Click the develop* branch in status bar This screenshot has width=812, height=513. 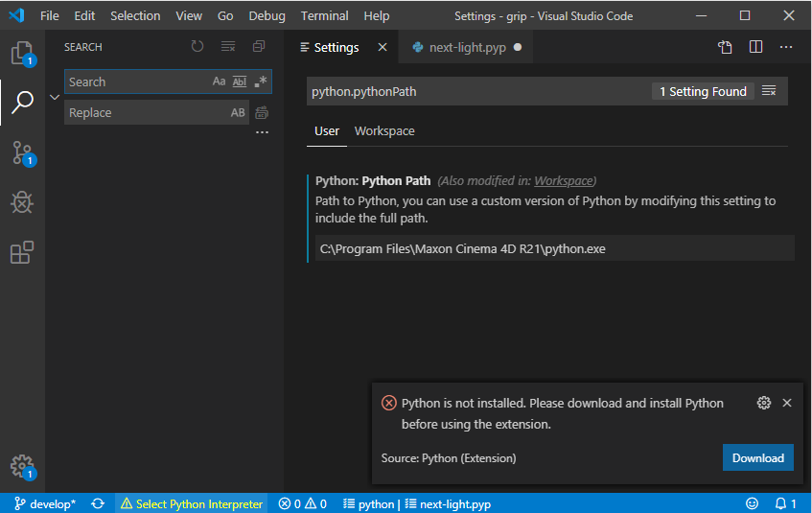(45, 503)
